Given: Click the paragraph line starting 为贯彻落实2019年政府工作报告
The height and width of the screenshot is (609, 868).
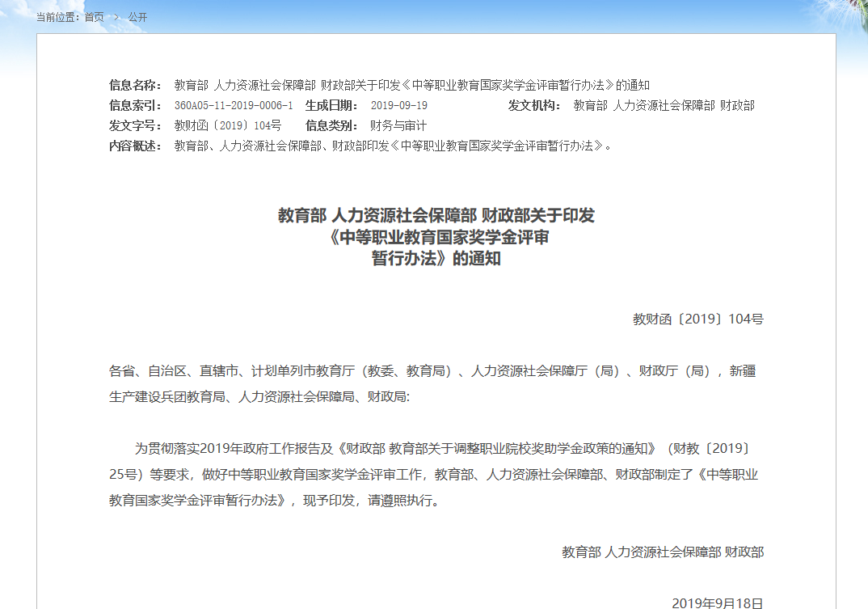Looking at the screenshot, I should tap(443, 449).
